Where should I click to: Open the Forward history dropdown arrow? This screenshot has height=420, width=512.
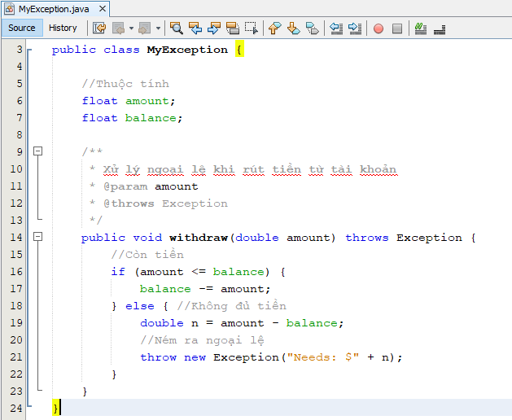[158, 28]
